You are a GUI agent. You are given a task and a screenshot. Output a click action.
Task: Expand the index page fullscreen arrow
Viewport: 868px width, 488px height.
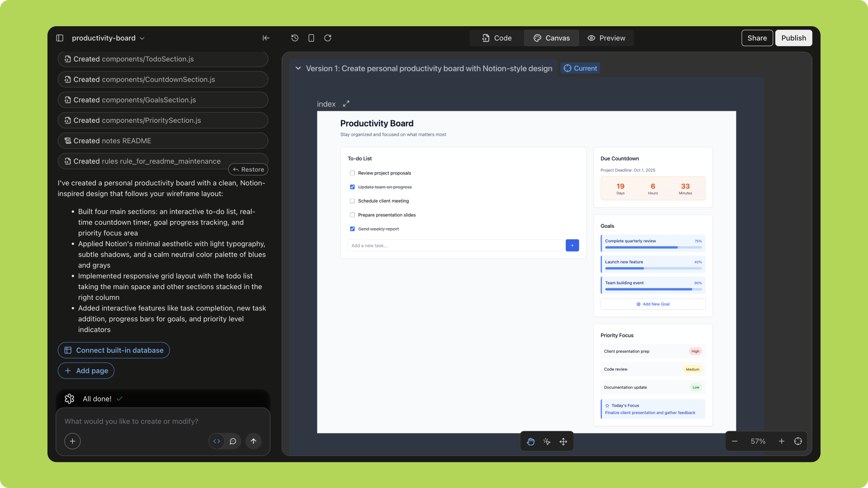[346, 104]
